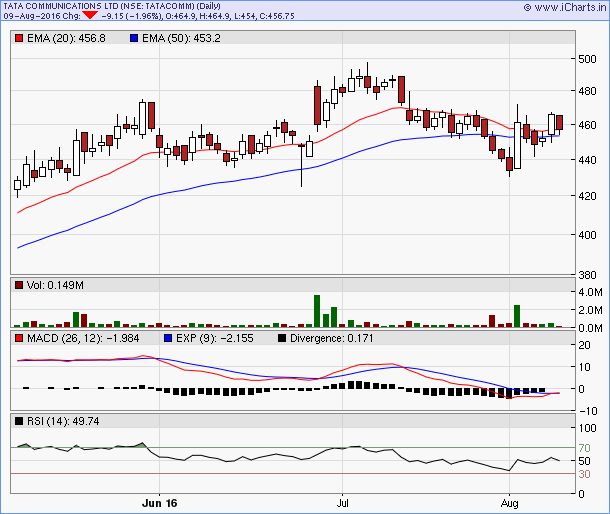The image size is (610, 514).
Task: Click the blue EXP (9) legend swatch
Action: coord(168,338)
